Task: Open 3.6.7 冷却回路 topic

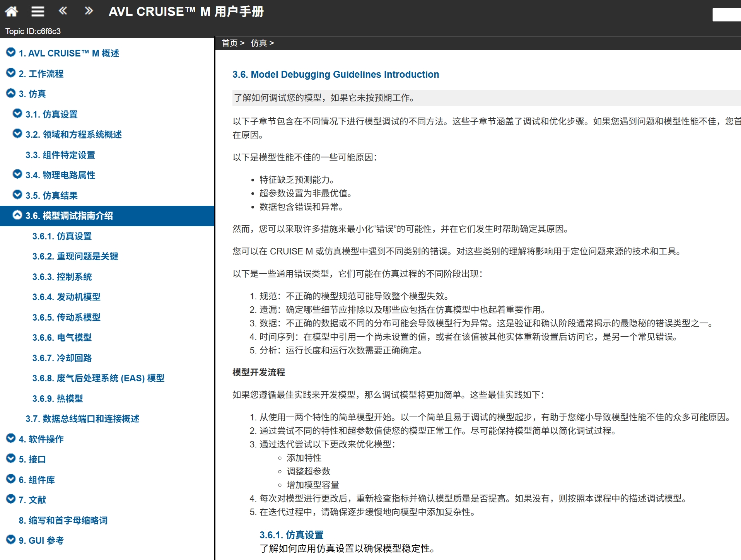Action: [62, 358]
